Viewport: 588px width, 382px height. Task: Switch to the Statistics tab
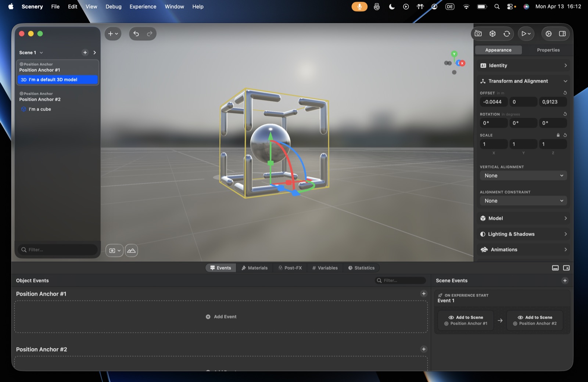(361, 268)
